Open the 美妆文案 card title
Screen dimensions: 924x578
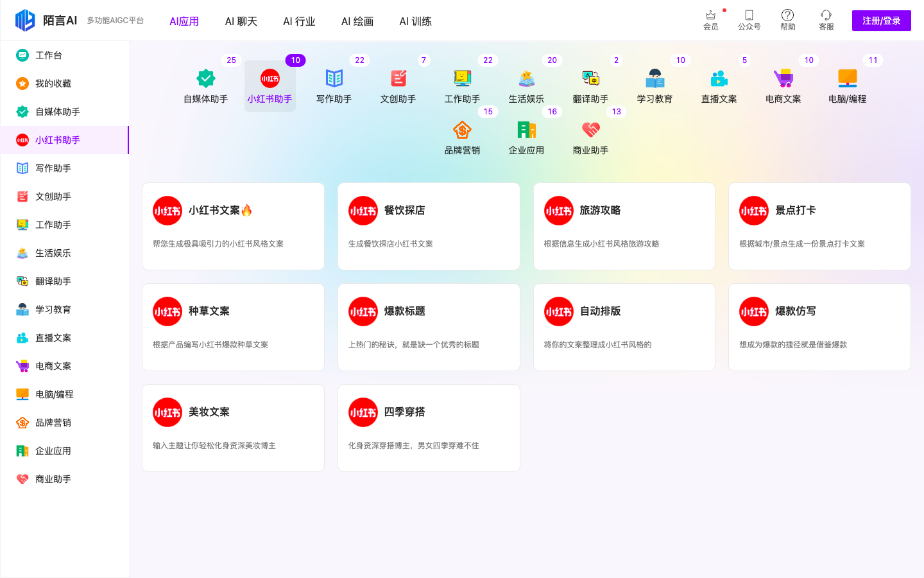click(x=209, y=412)
